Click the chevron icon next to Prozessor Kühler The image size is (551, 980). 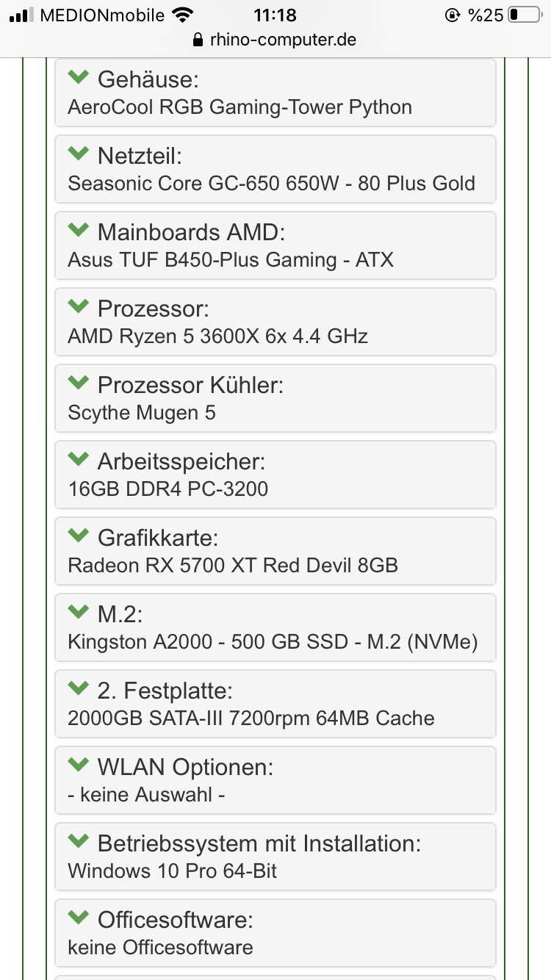pos(78,383)
